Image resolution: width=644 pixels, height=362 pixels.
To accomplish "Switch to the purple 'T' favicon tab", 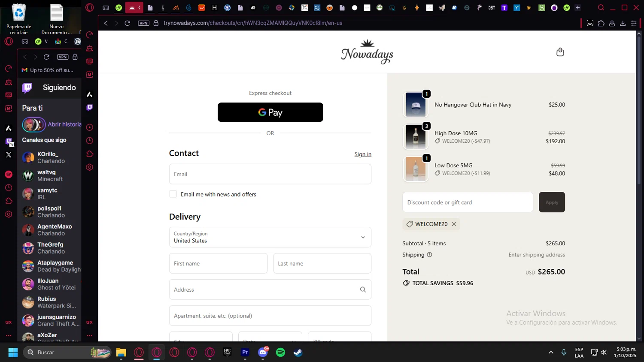I will click(x=504, y=8).
